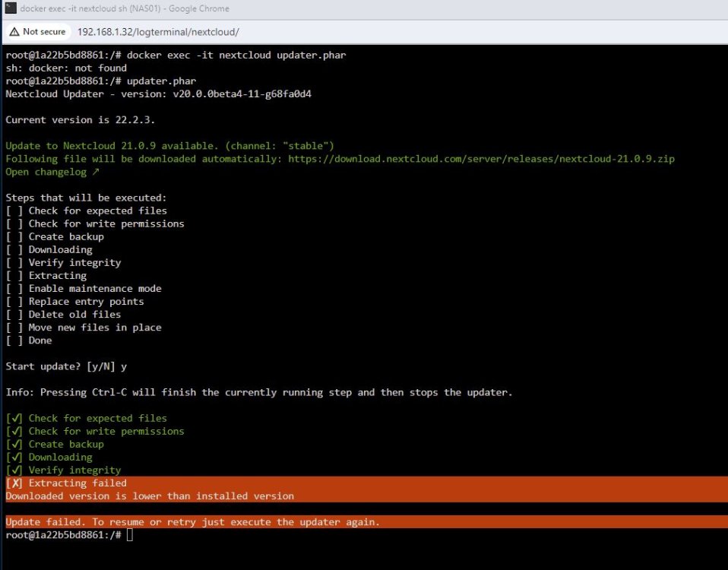Click the unchecked 'Check for write permissions' step
Screen dimensions: 728x570
[95, 223]
